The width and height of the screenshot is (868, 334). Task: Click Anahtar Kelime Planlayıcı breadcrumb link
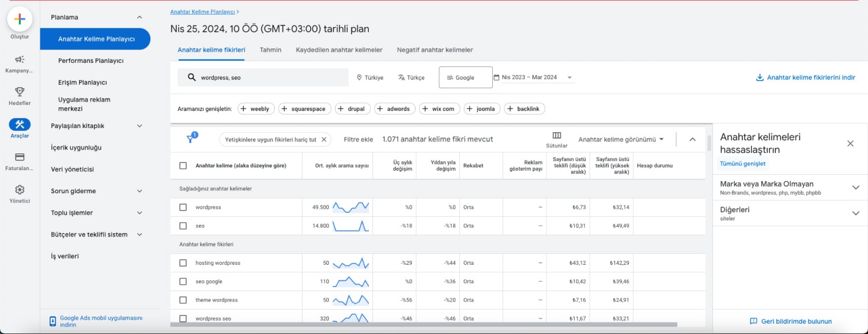pyautogui.click(x=203, y=12)
